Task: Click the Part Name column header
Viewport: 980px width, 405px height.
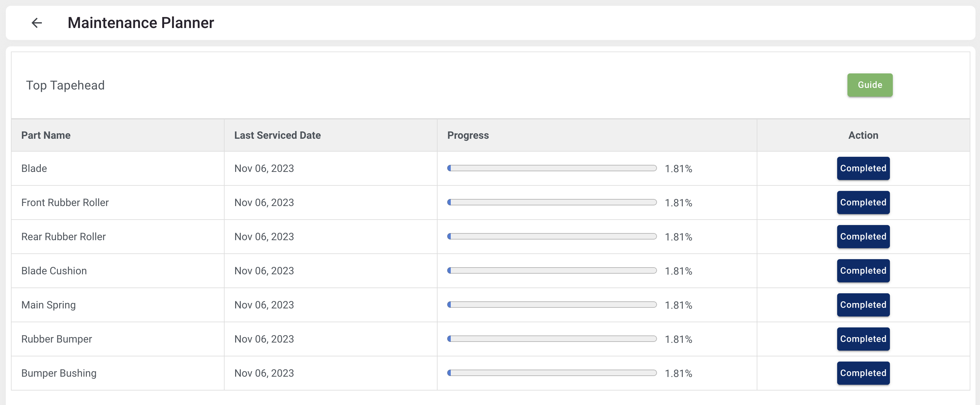Action: pyautogui.click(x=46, y=135)
